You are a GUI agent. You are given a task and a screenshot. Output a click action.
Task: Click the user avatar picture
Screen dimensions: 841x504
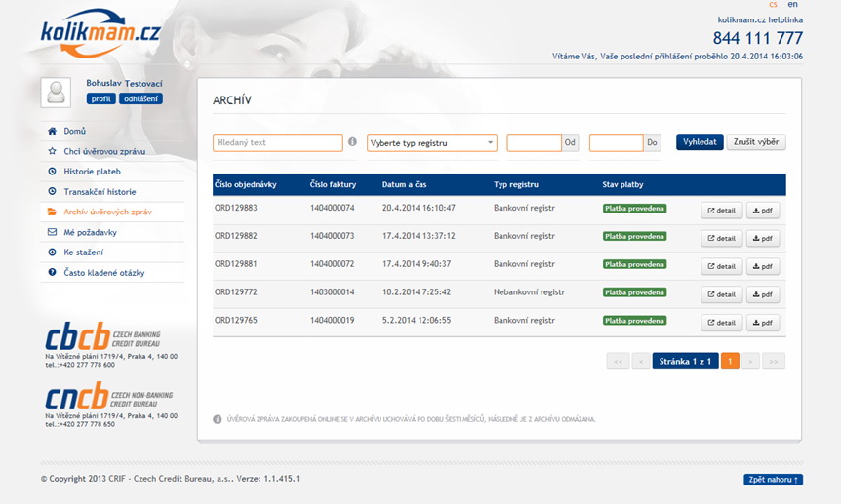coord(56,92)
